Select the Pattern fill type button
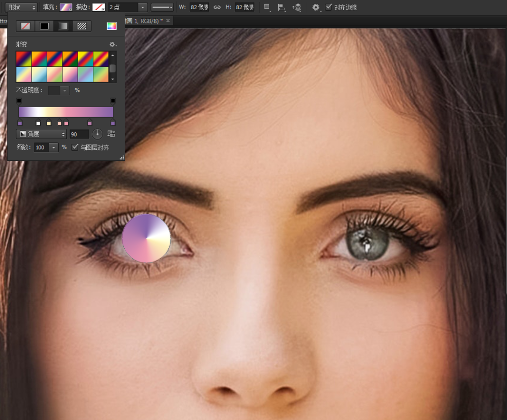Screen dimensions: 507x420 tap(82, 26)
